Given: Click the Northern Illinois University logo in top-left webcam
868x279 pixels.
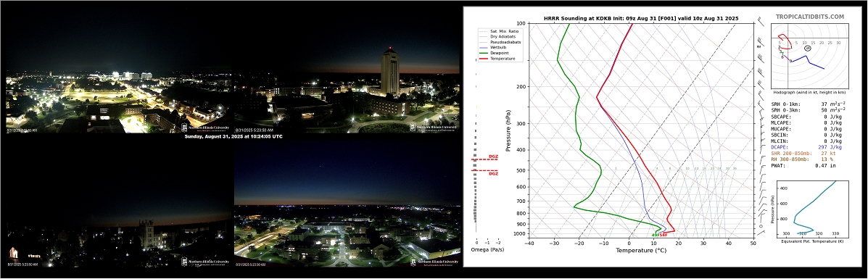Looking at the screenshot, I should (x=204, y=128).
